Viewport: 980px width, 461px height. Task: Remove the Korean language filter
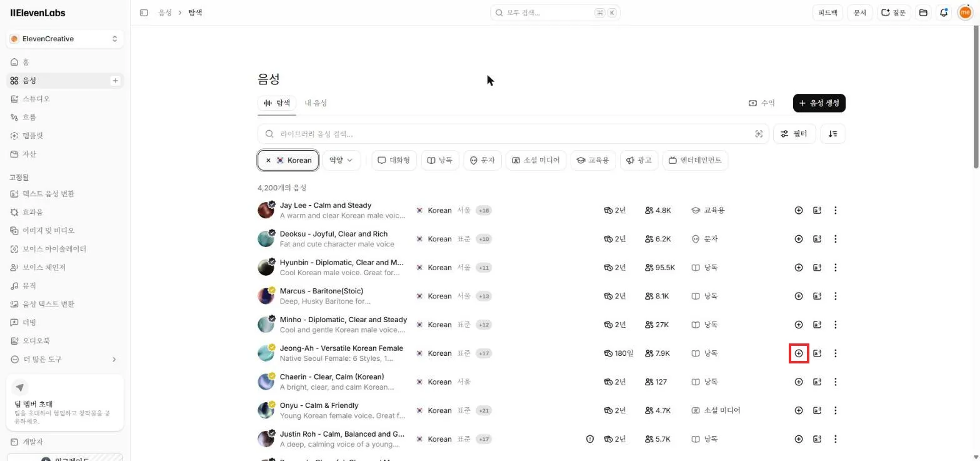click(x=268, y=160)
